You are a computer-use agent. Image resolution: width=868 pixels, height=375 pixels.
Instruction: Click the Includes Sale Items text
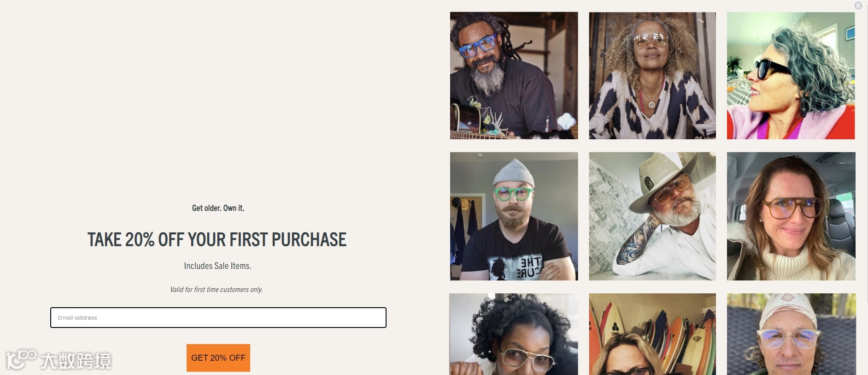click(217, 266)
